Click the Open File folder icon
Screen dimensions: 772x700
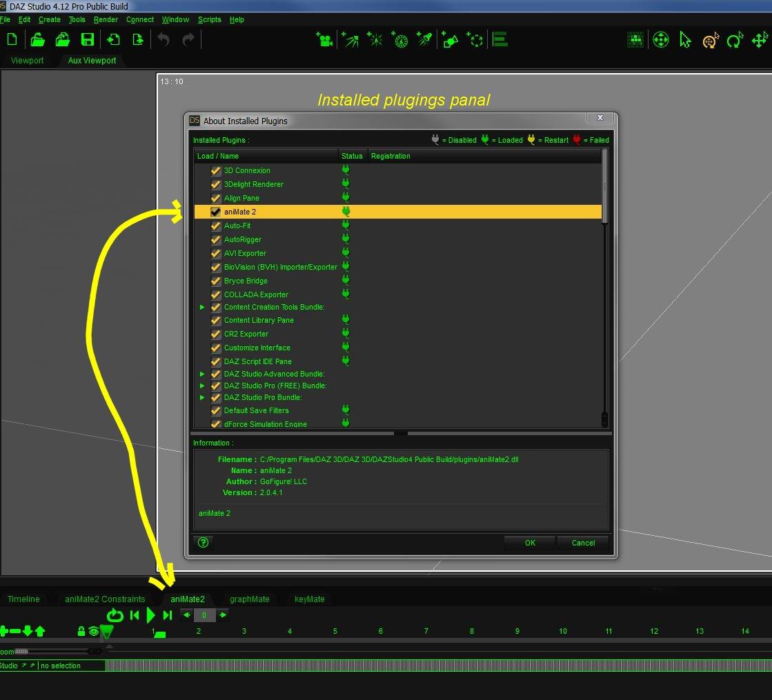tap(37, 39)
